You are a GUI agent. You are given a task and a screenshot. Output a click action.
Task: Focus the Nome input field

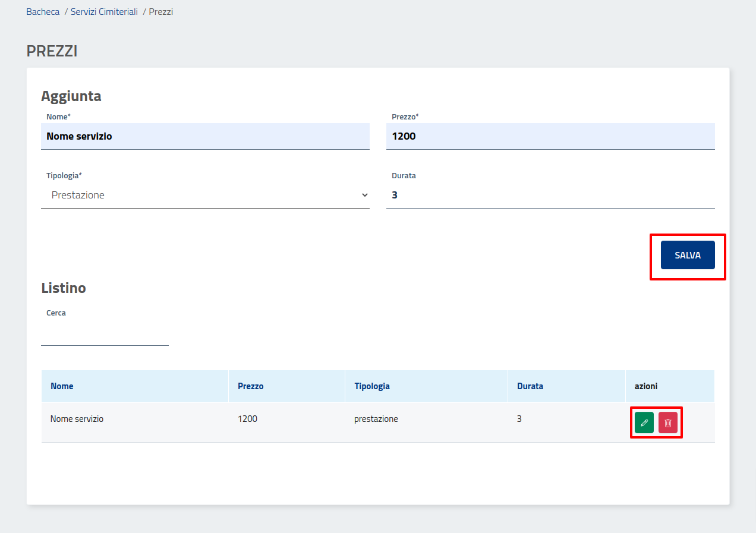coord(205,136)
